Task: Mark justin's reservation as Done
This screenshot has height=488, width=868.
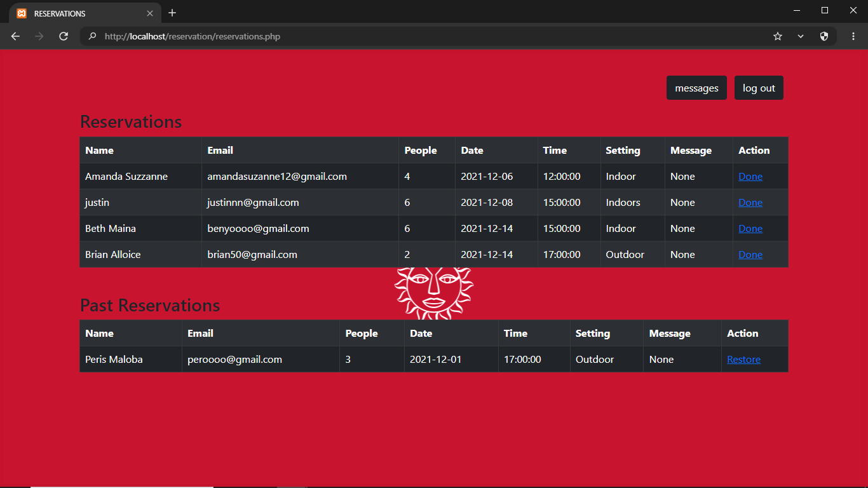Action: [750, 203]
